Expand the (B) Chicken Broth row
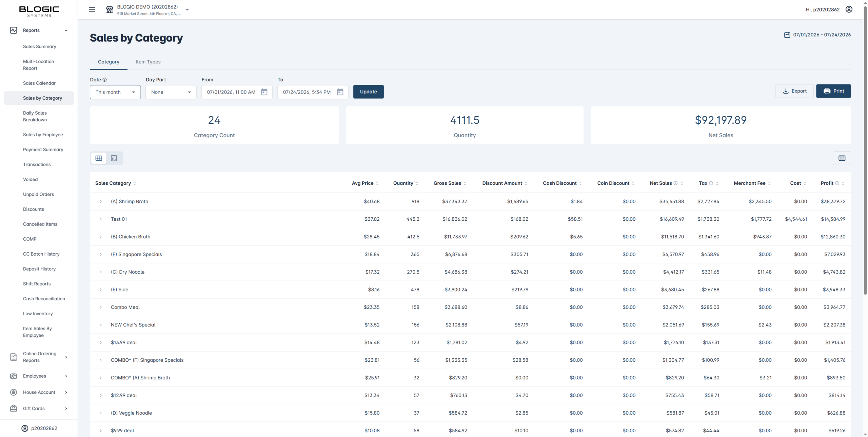The height and width of the screenshot is (437, 868). (101, 237)
